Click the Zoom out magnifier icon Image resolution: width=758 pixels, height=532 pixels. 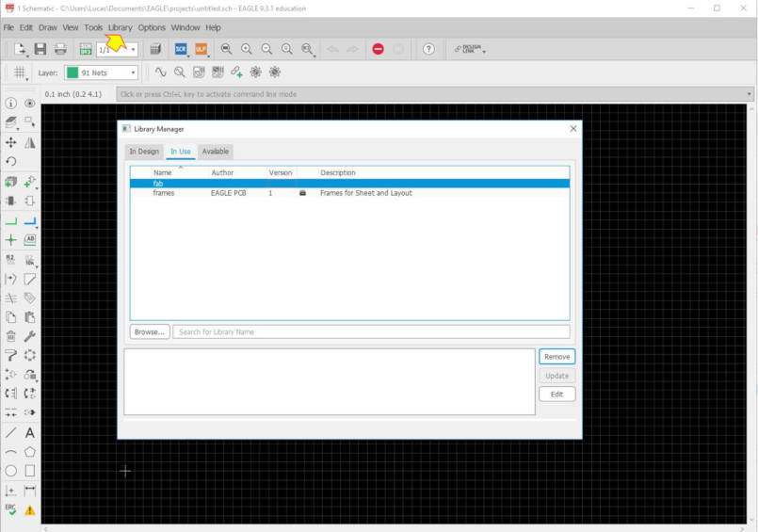[x=266, y=49]
